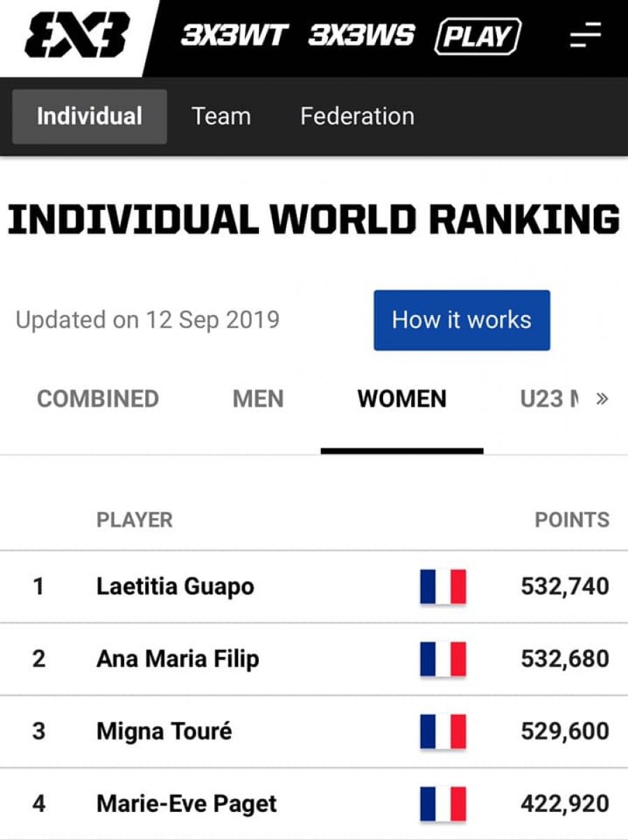Select the MEN category tab
628x840 pixels.
click(x=258, y=399)
